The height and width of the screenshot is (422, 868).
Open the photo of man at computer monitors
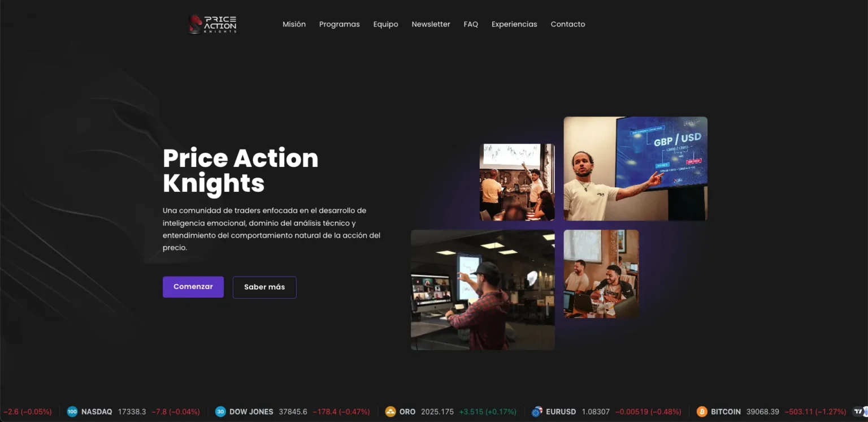coord(483,290)
